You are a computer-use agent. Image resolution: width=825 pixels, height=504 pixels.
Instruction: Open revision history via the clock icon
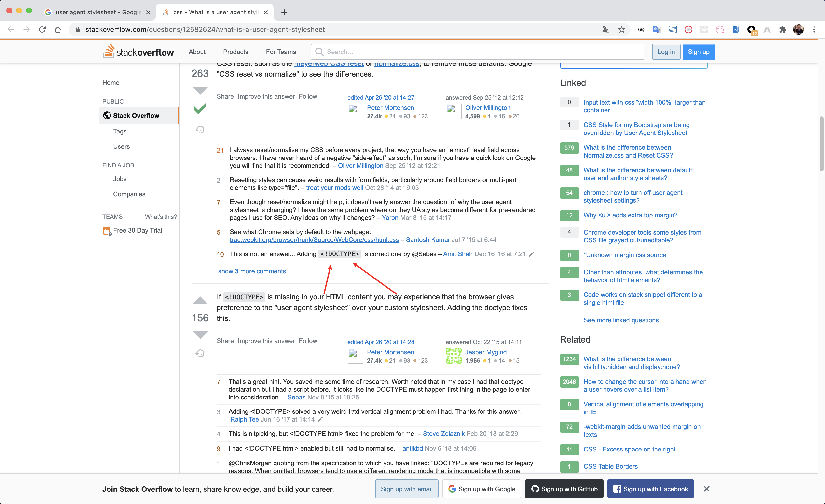pyautogui.click(x=200, y=130)
